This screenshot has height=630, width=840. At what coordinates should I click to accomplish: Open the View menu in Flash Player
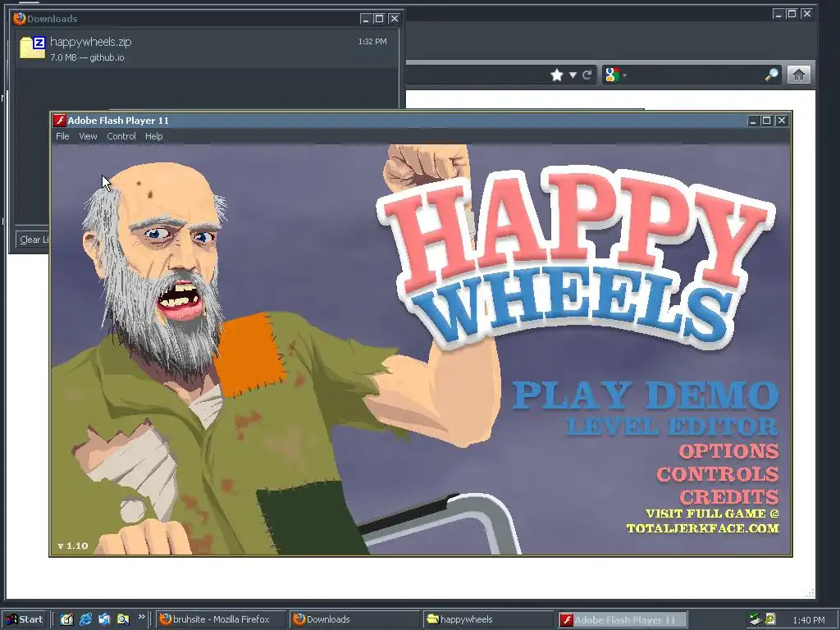(x=88, y=136)
